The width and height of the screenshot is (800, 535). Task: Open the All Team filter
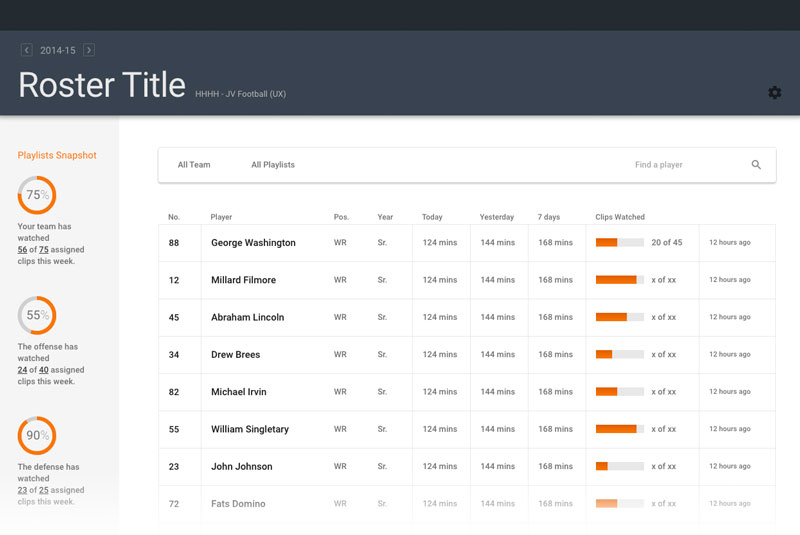(x=194, y=165)
